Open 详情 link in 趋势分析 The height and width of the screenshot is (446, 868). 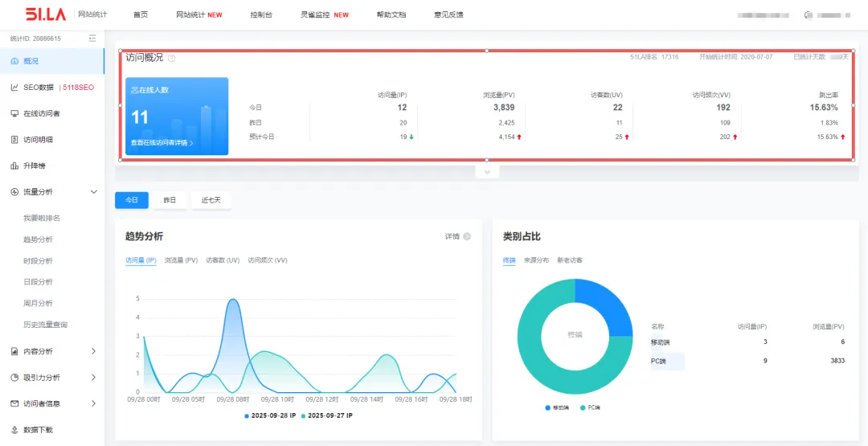click(x=452, y=236)
